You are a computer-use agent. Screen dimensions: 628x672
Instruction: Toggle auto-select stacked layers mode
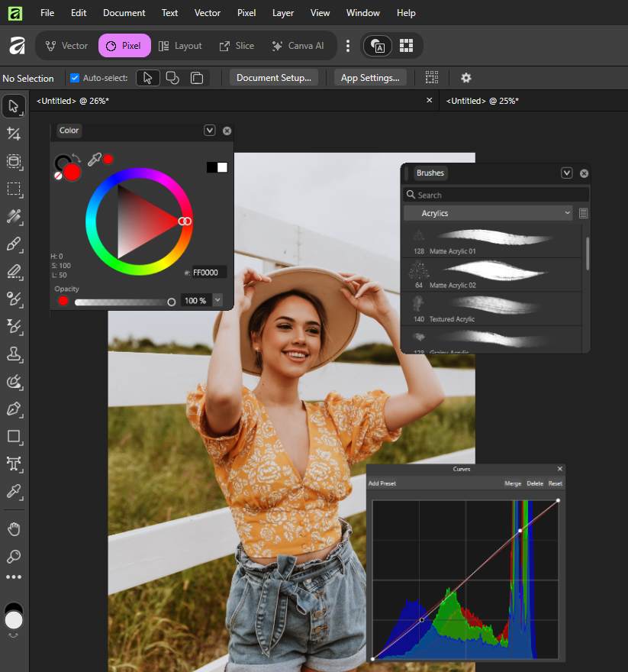197,78
